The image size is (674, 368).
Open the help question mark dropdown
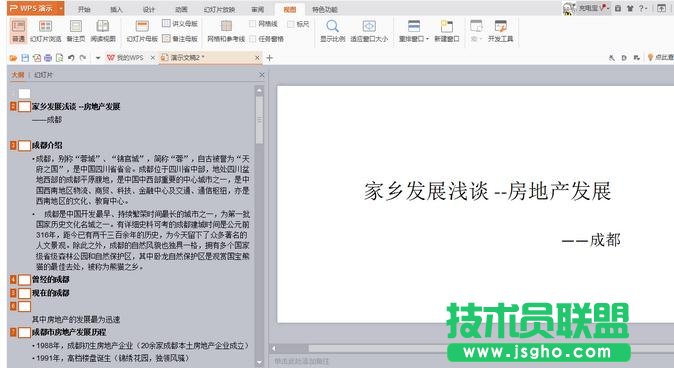(643, 8)
